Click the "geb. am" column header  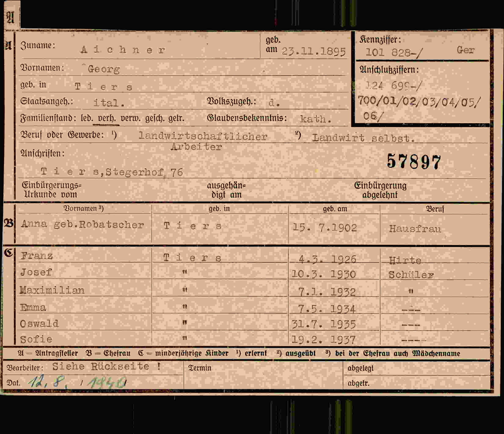coord(335,209)
